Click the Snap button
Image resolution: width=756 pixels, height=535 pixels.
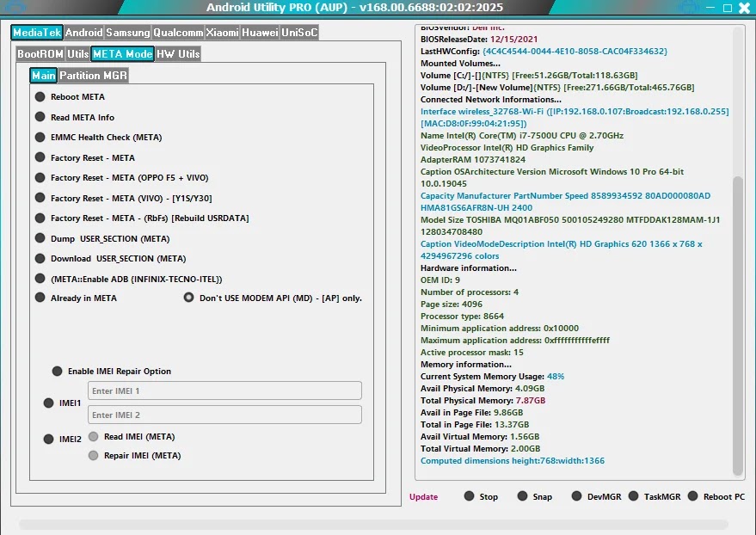(535, 496)
